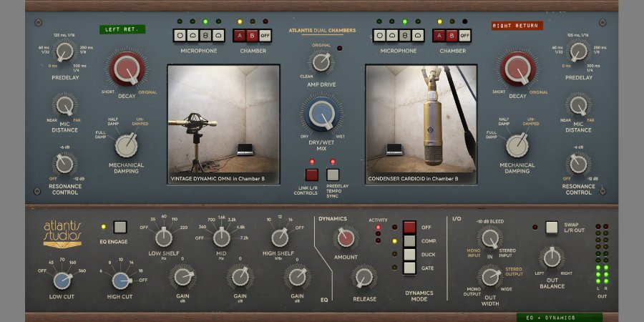Click the Out Width knob
Image resolution: width=644 pixels, height=322 pixels.
[x=490, y=277]
